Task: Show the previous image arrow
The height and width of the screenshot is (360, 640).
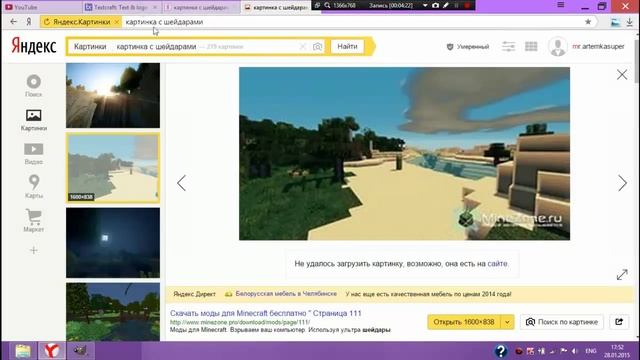Action: 182,183
